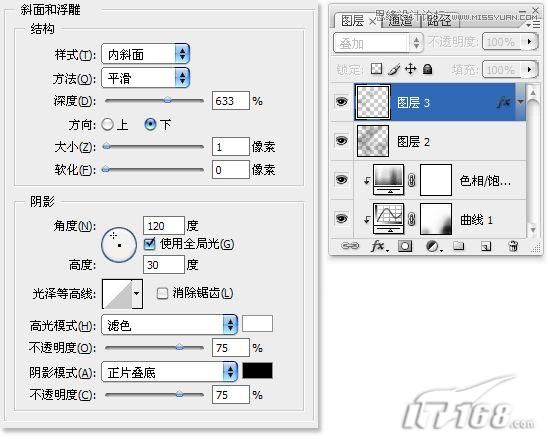Click layer opacity field 100%
548x439 pixels.
(503, 42)
